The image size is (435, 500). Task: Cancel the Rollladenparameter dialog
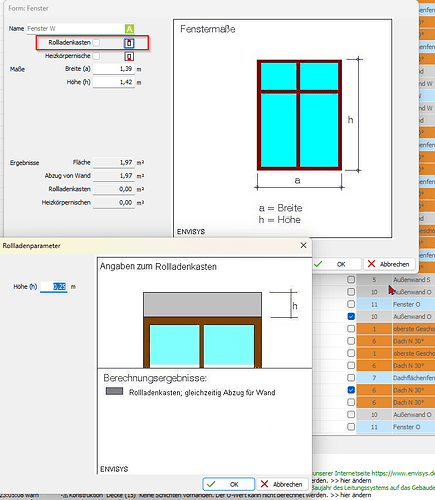pos(282,484)
